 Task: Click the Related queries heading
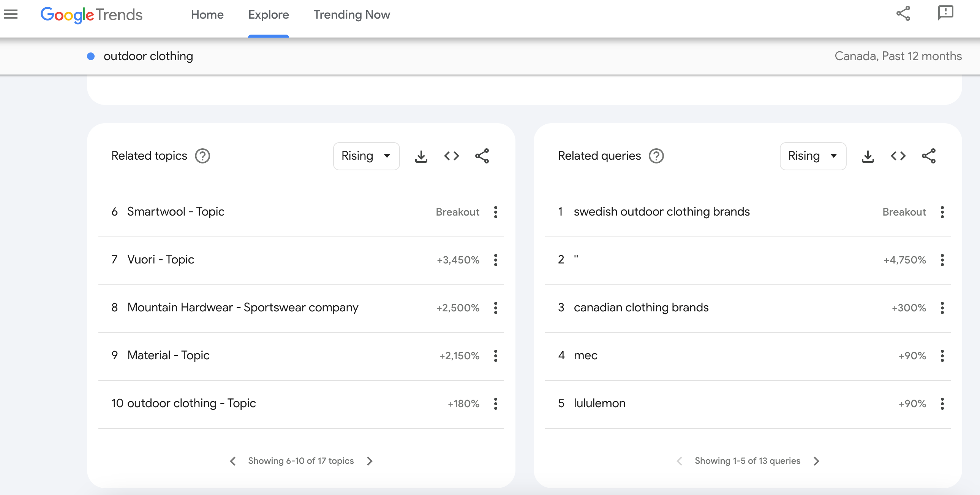[x=599, y=156]
